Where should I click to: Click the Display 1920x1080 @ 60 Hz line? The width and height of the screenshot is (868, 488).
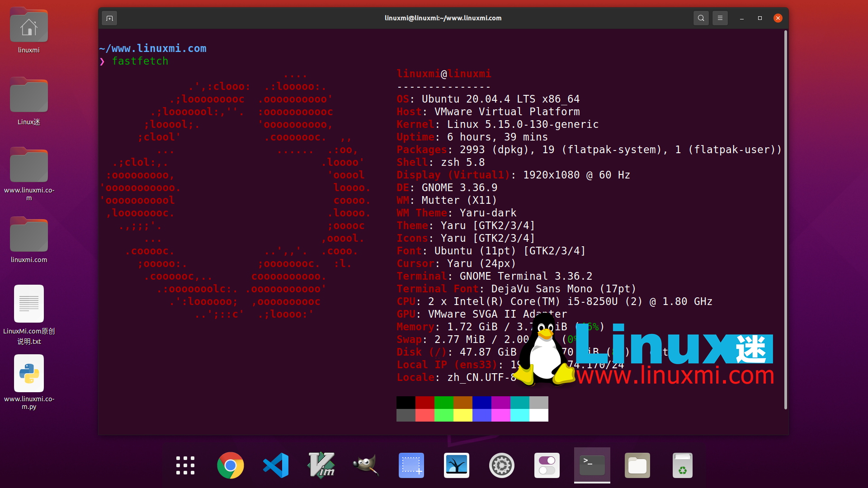click(x=514, y=175)
